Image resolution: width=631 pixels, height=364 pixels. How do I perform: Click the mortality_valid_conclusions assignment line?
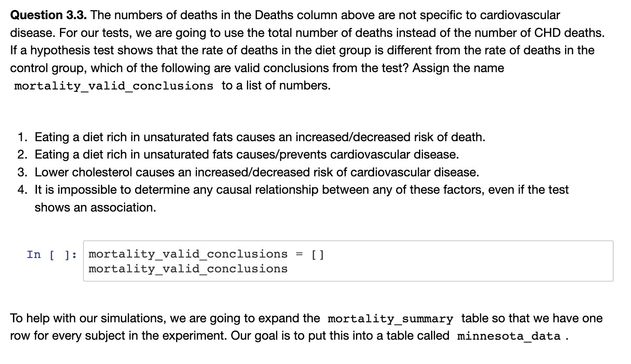pos(206,254)
